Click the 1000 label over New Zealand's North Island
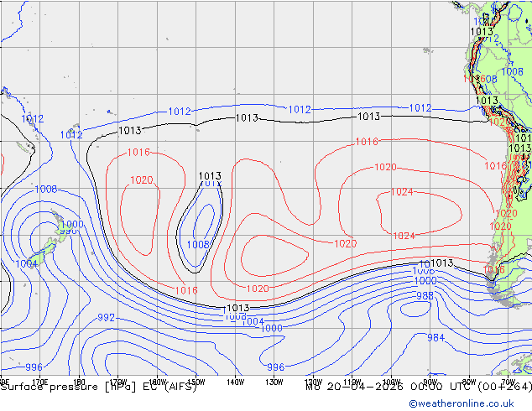The height and width of the screenshot is (411, 532). pos(72,224)
